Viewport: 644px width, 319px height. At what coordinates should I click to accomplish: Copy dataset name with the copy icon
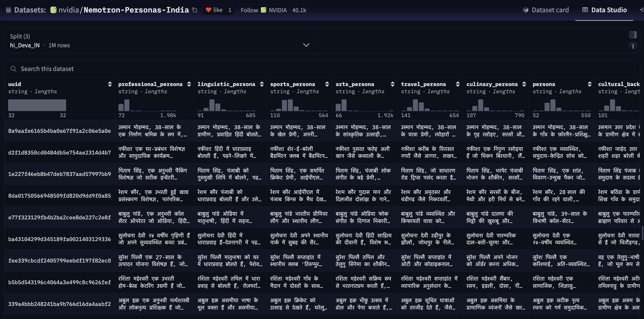click(195, 10)
